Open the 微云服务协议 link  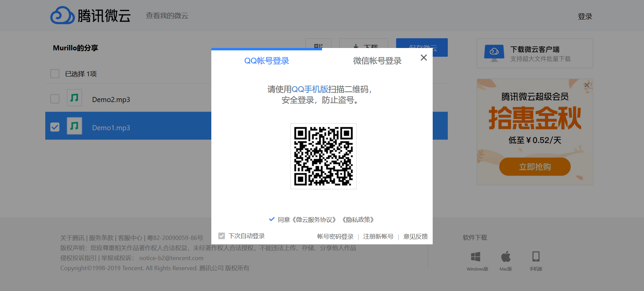(314, 220)
